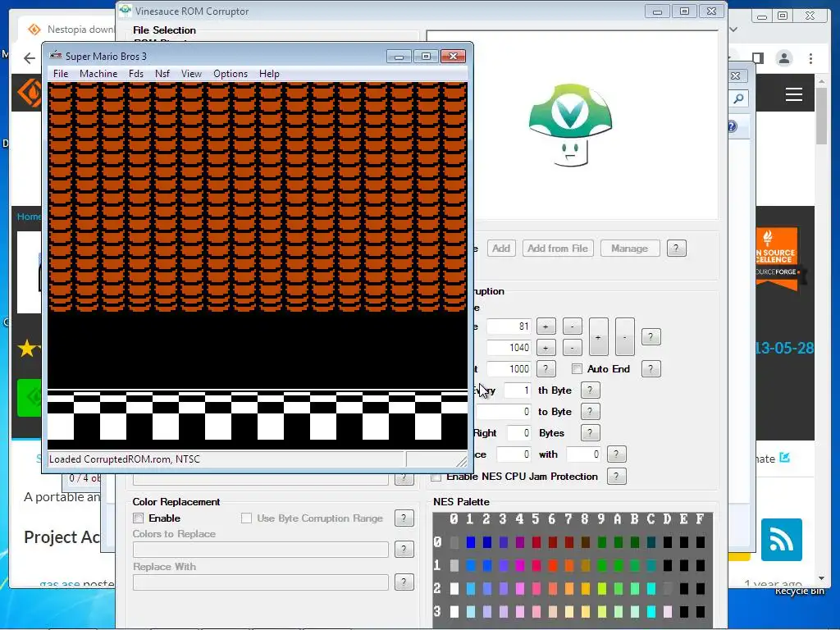Image resolution: width=840 pixels, height=630 pixels.
Task: Pick NES palette color 1A green swatch
Action: pos(619,566)
